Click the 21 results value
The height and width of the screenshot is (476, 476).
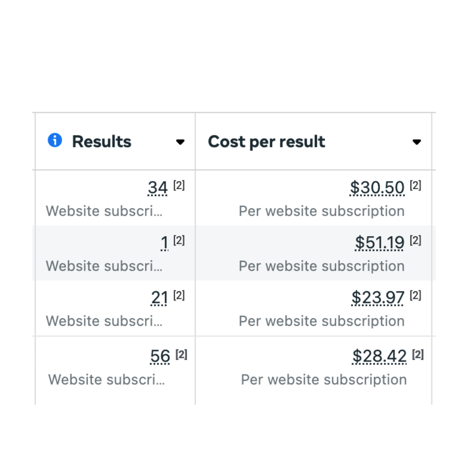(159, 298)
